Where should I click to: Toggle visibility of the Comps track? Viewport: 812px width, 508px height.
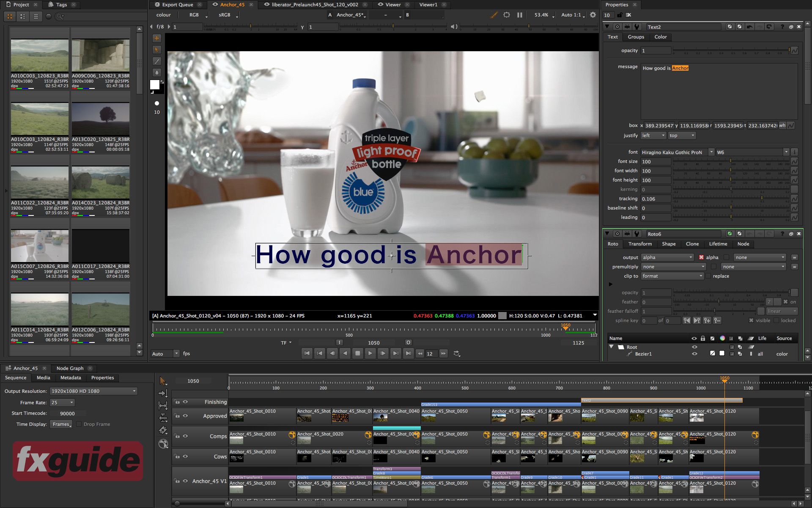(185, 436)
